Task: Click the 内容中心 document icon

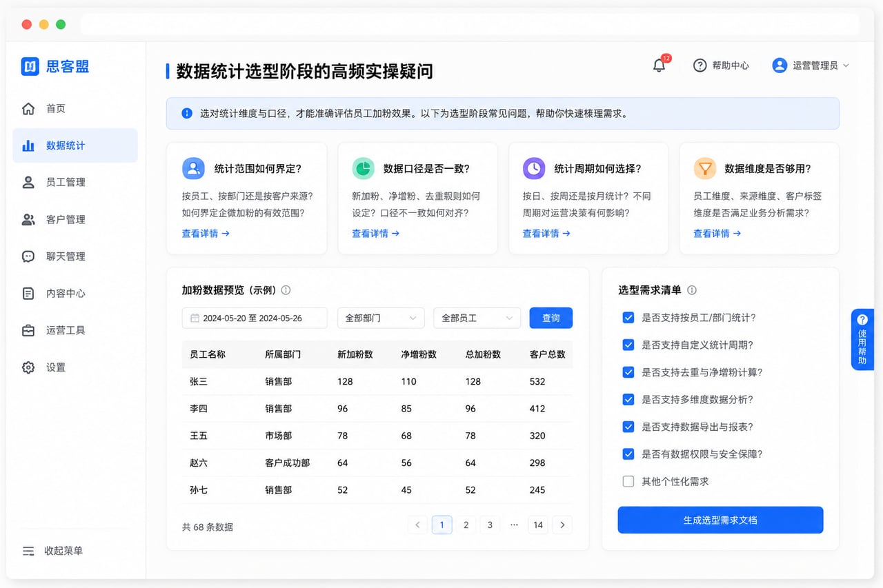Action: pyautogui.click(x=28, y=294)
